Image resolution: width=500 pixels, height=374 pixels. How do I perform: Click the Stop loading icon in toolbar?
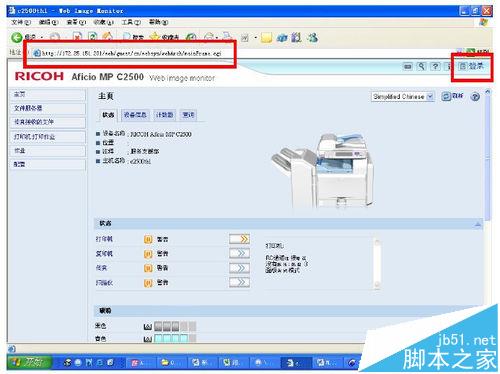point(77,37)
